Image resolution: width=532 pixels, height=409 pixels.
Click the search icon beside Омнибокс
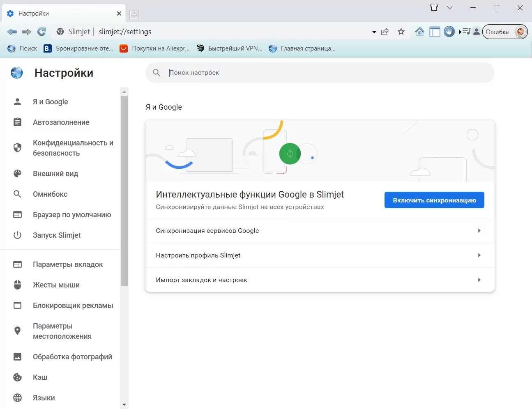(x=17, y=194)
